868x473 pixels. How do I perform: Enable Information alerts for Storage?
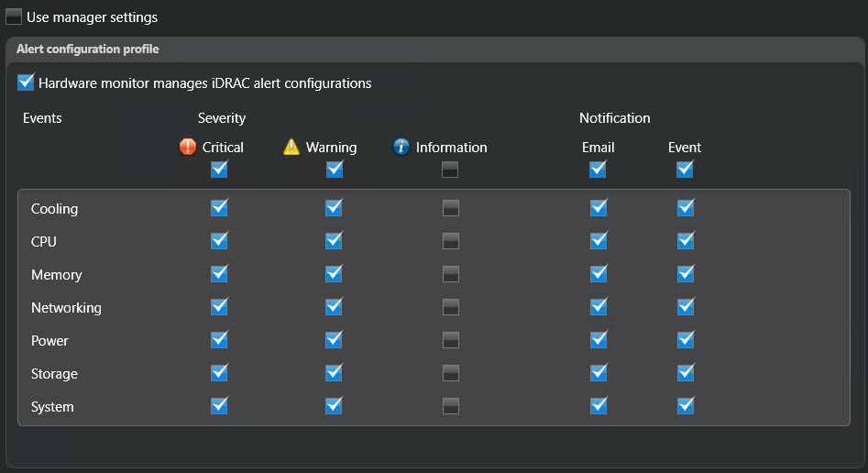450,373
